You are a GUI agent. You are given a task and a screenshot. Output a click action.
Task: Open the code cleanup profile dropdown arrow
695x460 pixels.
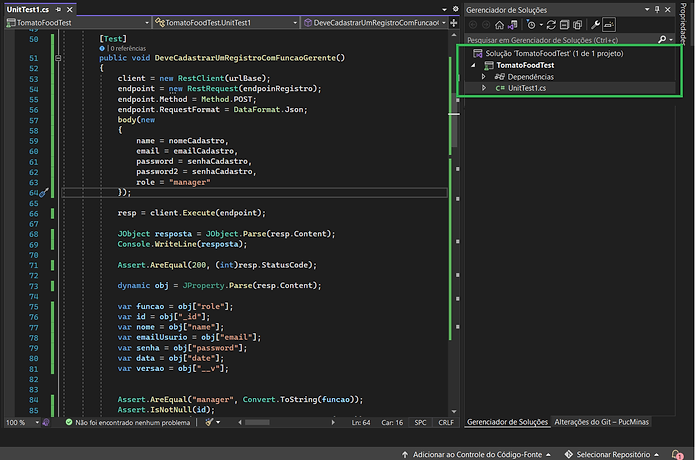[x=218, y=422]
